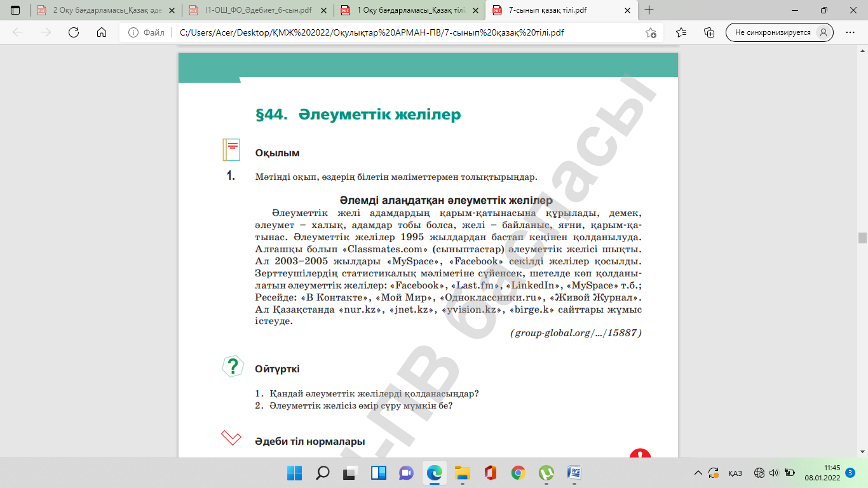
Task: Add this page to favorites
Action: pyautogui.click(x=651, y=32)
